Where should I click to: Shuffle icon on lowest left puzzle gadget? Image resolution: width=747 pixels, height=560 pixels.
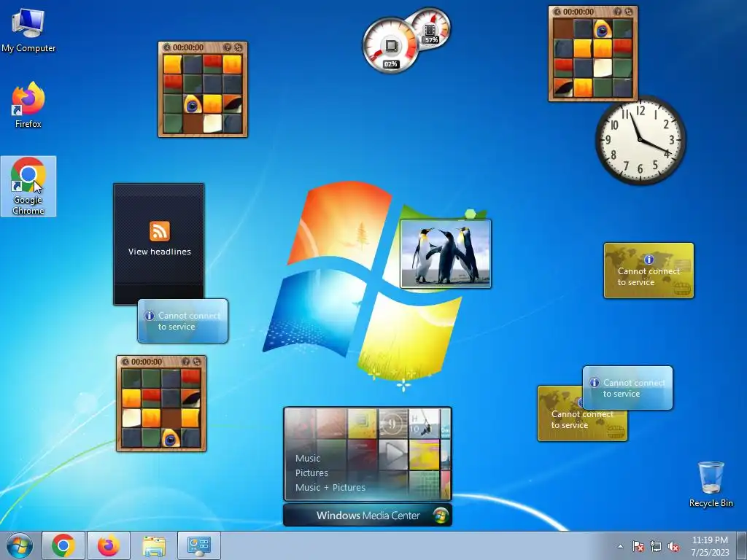point(197,362)
